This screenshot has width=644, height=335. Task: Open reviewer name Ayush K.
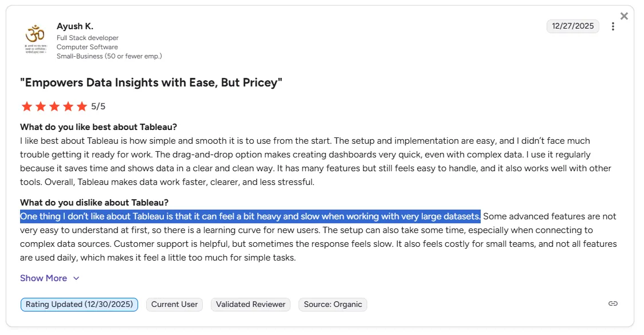click(75, 26)
